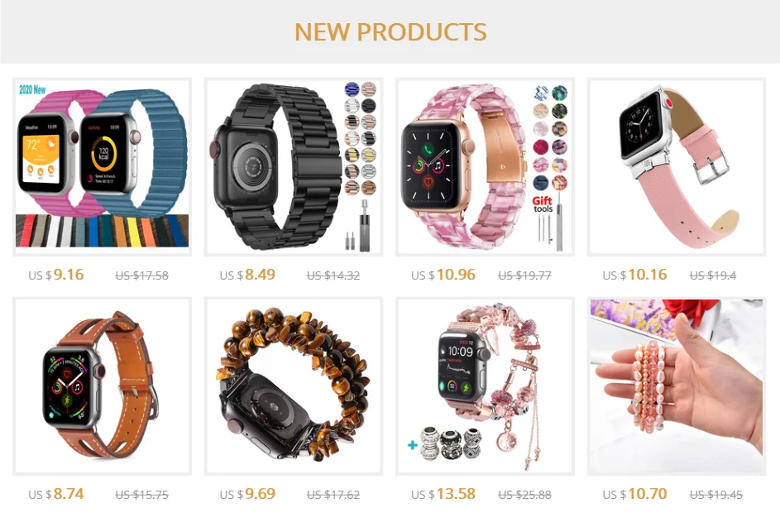Click the multicolor strap swatch strip
The image size is (780, 532).
pyautogui.click(x=102, y=231)
